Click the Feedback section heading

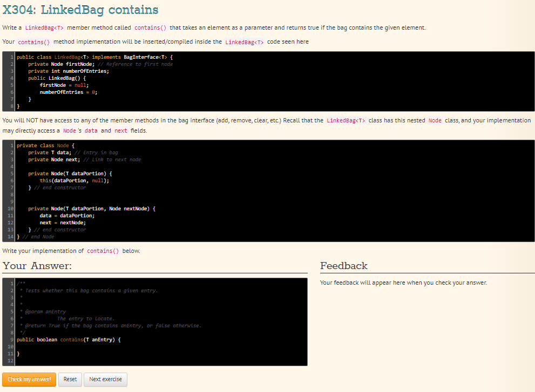[344, 266]
